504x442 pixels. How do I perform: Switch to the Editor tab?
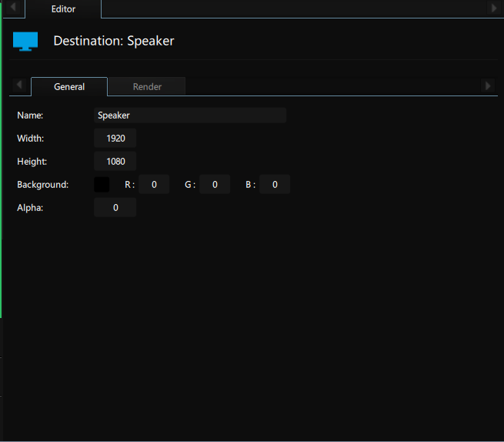(63, 9)
